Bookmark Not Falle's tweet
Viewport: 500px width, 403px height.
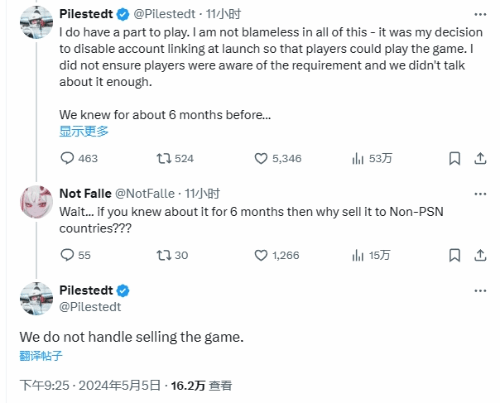(455, 255)
